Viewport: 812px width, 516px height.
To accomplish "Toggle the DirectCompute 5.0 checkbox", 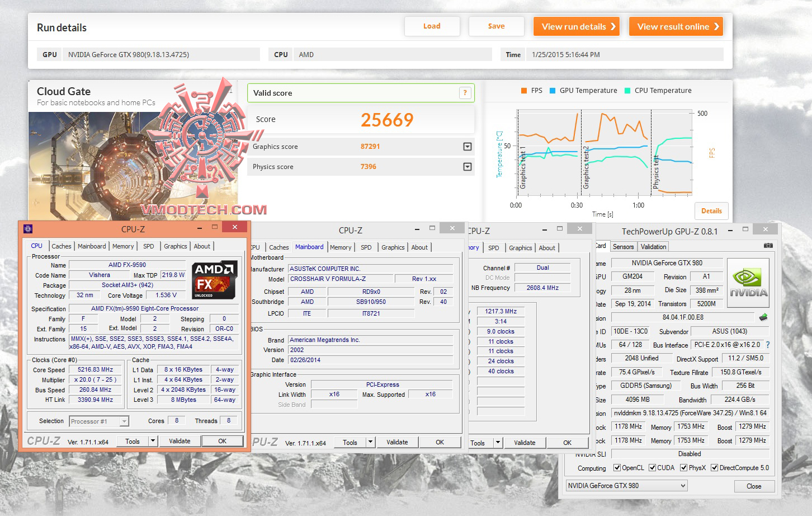I will [x=714, y=468].
